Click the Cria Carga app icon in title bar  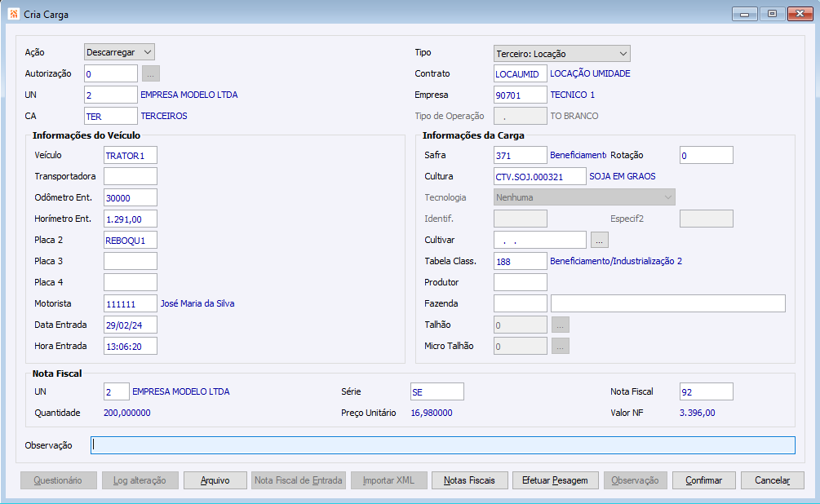point(14,14)
